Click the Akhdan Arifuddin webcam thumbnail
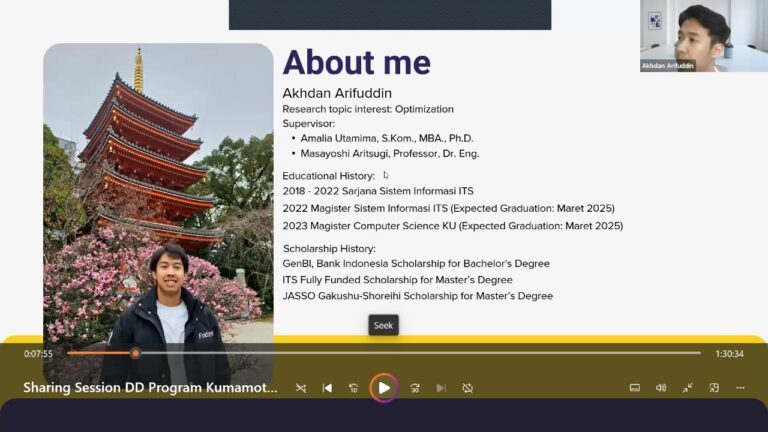This screenshot has width=768, height=432. pyautogui.click(x=703, y=36)
